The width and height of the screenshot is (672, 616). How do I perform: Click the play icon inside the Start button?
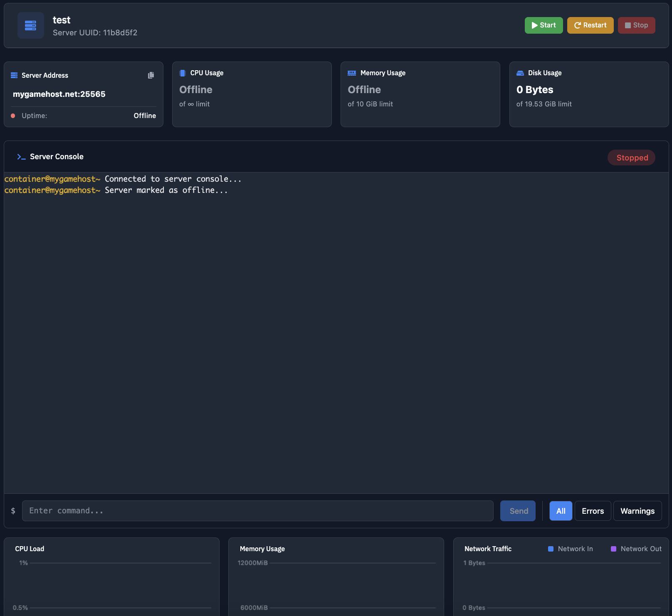click(534, 25)
